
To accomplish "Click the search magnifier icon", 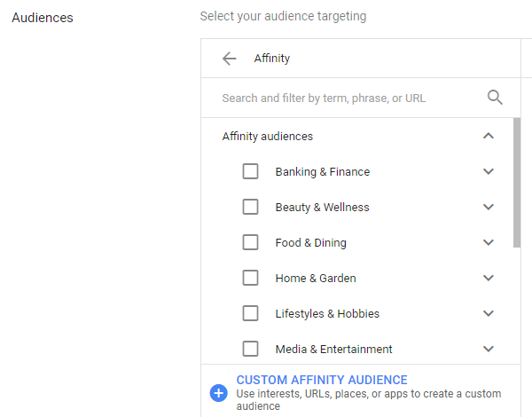I will pyautogui.click(x=495, y=98).
